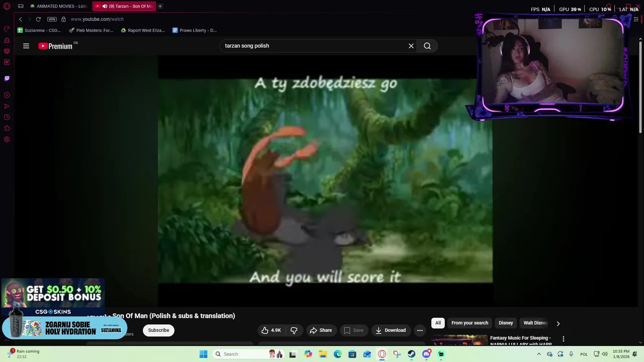Open Fantasy Music For Sleeping thumbnail

[459, 340]
